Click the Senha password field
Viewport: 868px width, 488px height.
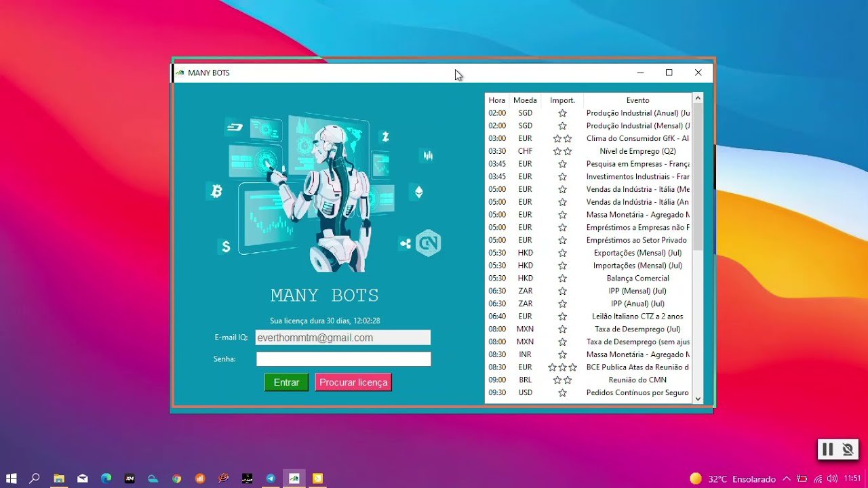[343, 359]
